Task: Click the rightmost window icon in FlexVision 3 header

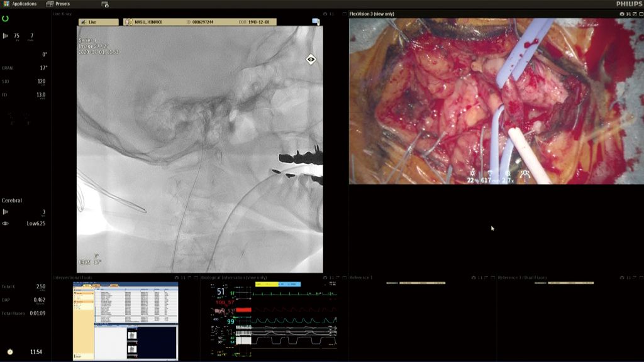Action: pos(641,14)
